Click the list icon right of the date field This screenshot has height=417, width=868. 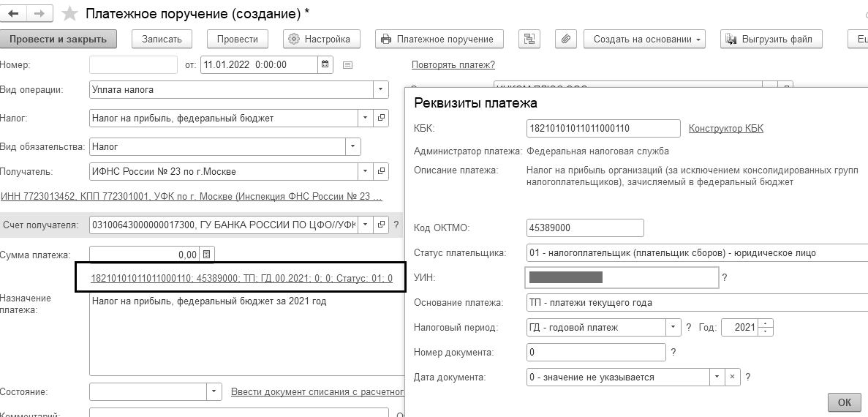pos(347,65)
